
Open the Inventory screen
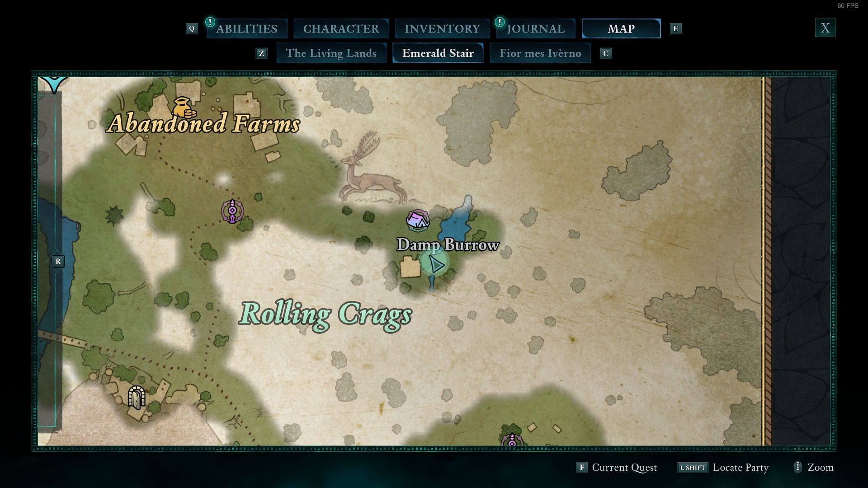click(x=442, y=28)
